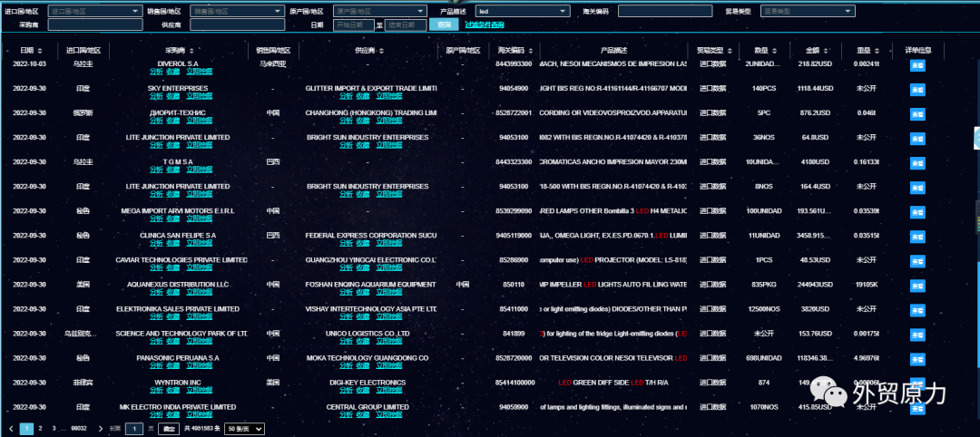Open 查看 for PANASONIC PERUANA row
The image size is (980, 437).
click(917, 360)
